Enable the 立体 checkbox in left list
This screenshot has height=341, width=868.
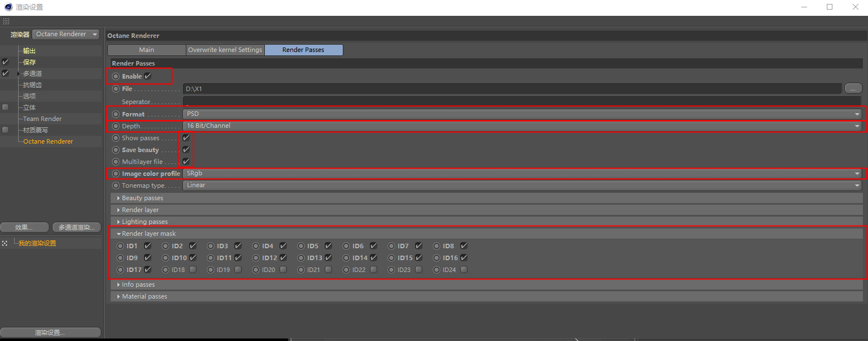pos(6,107)
